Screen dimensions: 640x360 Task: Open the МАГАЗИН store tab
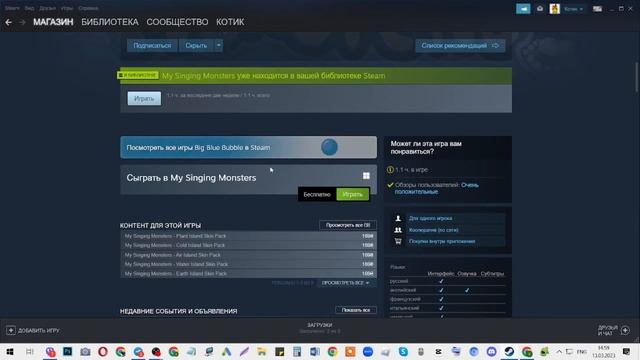(53, 22)
